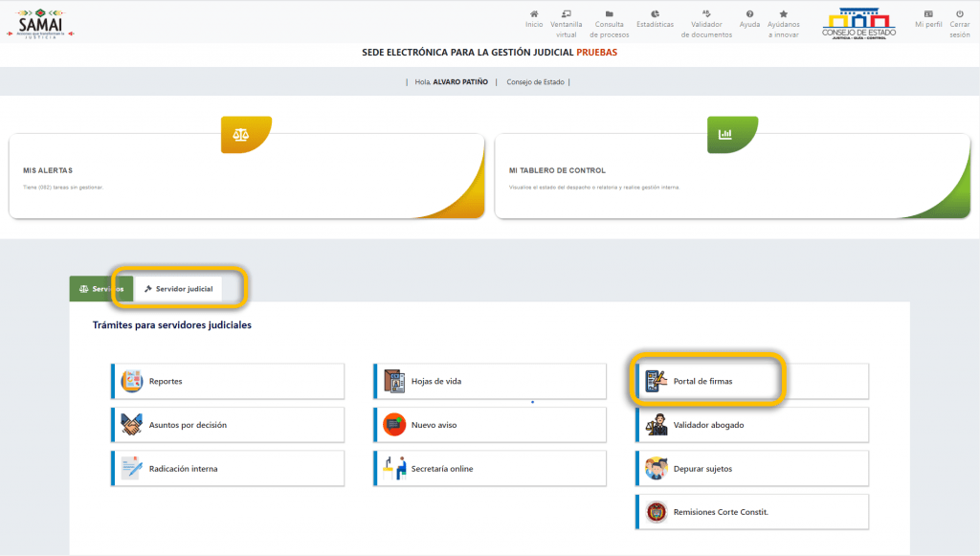Open Secretaría online tile

tap(489, 469)
